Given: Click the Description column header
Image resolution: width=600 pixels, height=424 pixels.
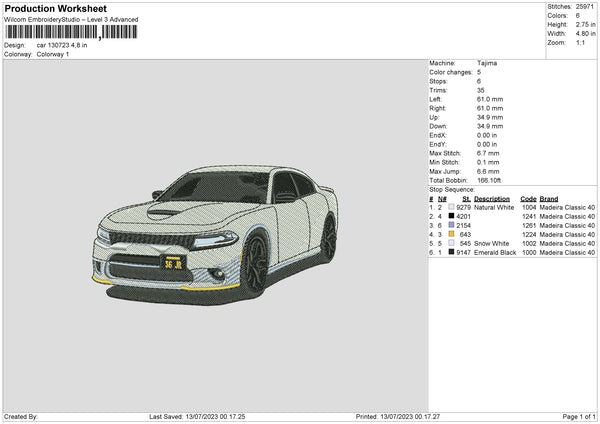Looking at the screenshot, I should 493,198.
